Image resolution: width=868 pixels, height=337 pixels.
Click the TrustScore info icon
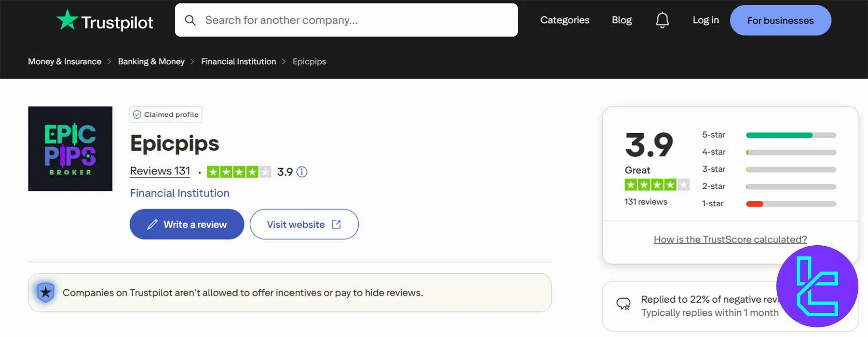pyautogui.click(x=302, y=172)
